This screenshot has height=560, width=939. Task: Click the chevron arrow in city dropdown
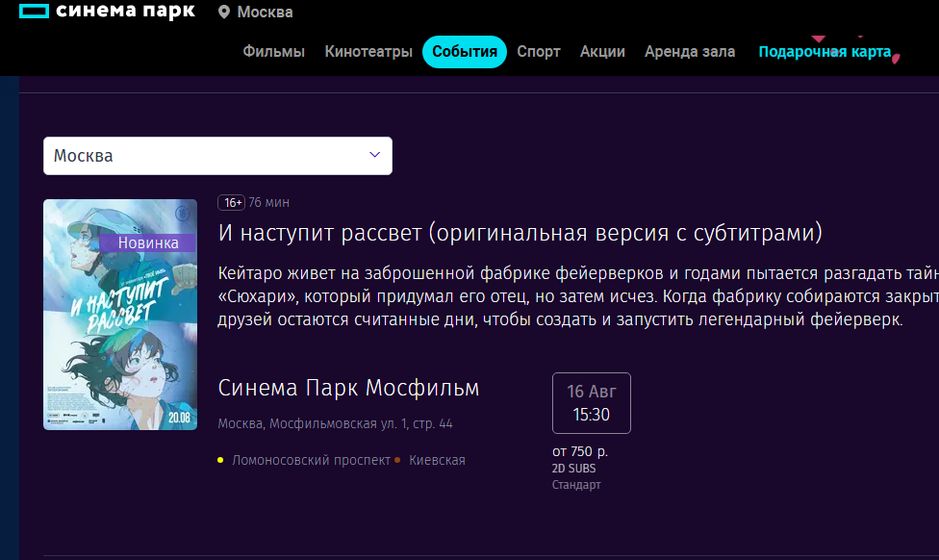point(375,155)
